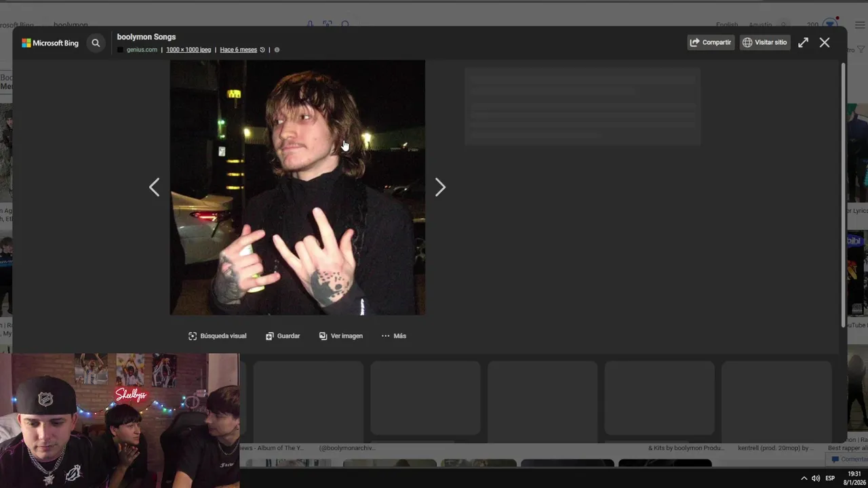Image resolution: width=868 pixels, height=488 pixels.
Task: Close the Bing image viewer
Action: pyautogui.click(x=825, y=42)
